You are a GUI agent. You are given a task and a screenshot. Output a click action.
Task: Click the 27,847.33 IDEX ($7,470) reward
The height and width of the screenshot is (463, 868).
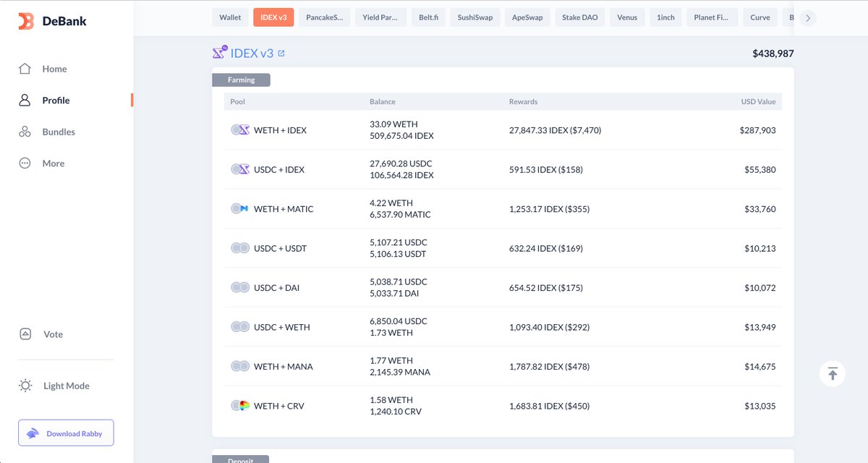[x=555, y=130]
